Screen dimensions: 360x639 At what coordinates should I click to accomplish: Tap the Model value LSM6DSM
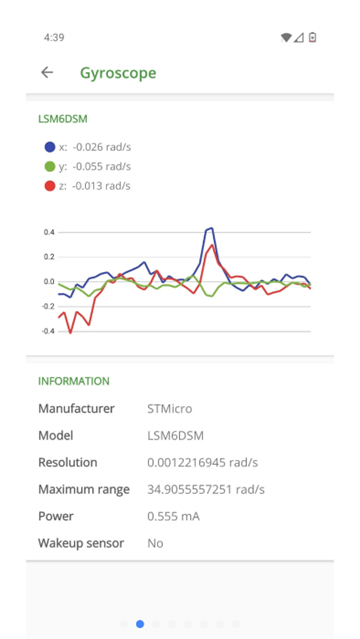click(x=175, y=436)
